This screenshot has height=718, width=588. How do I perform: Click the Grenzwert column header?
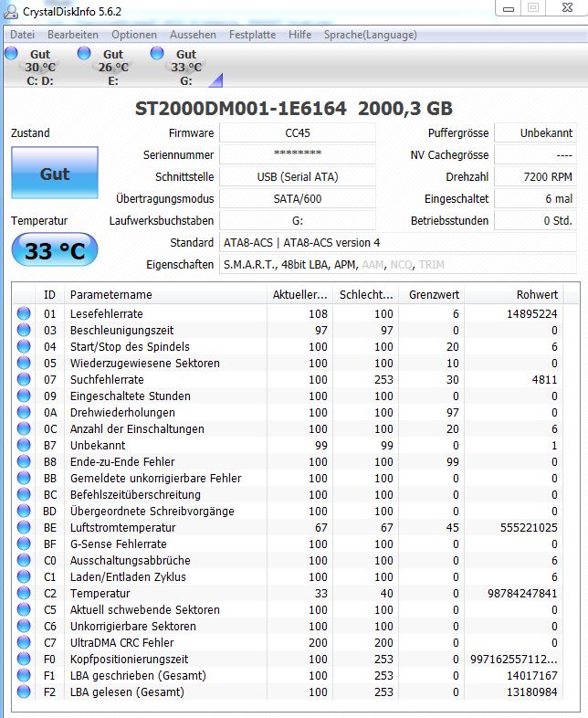pos(432,294)
